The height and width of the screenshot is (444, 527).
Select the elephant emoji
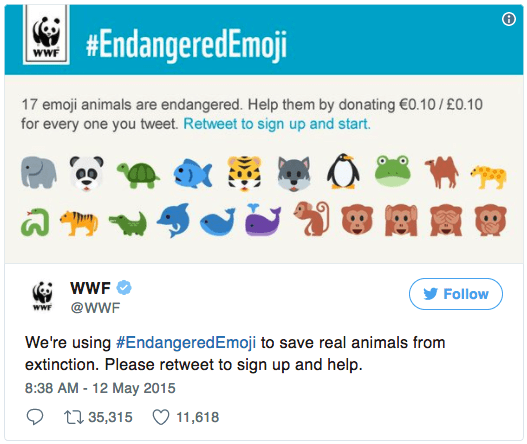pyautogui.click(x=39, y=172)
